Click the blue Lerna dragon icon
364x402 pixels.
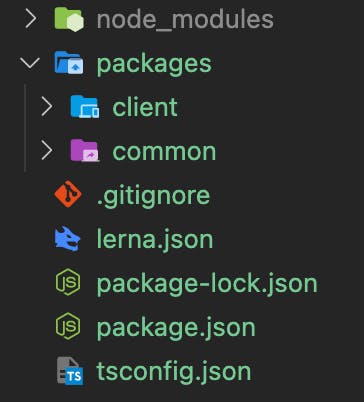tap(68, 239)
